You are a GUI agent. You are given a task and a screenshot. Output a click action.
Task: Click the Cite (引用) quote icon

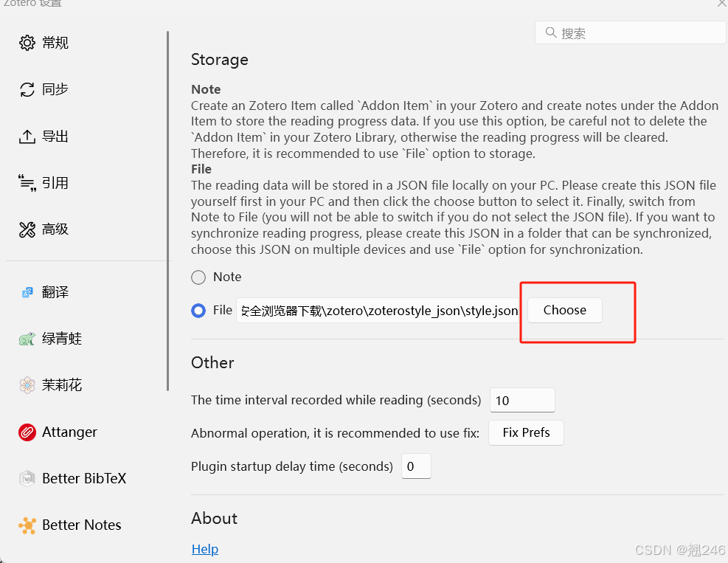tap(27, 182)
